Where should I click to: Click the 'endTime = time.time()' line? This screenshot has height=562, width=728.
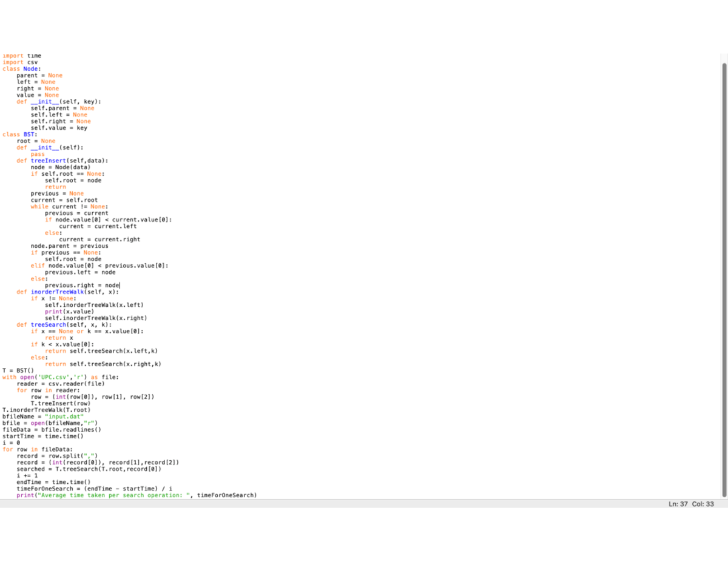53,482
